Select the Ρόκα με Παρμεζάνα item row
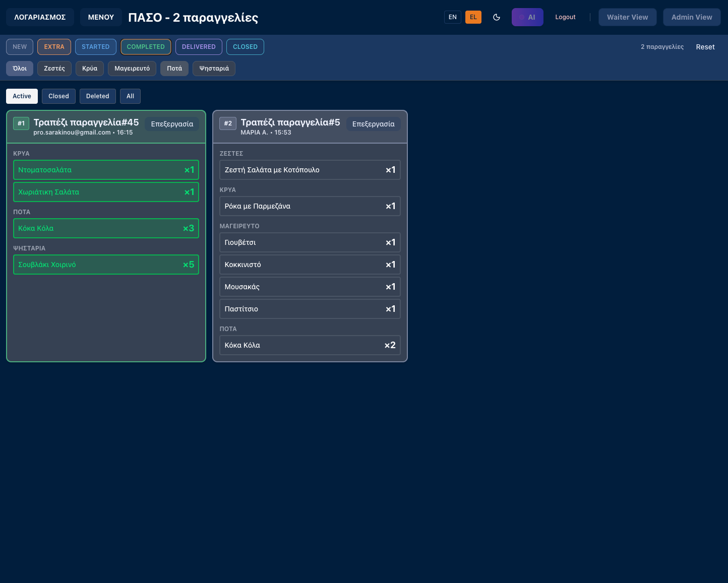 click(310, 206)
